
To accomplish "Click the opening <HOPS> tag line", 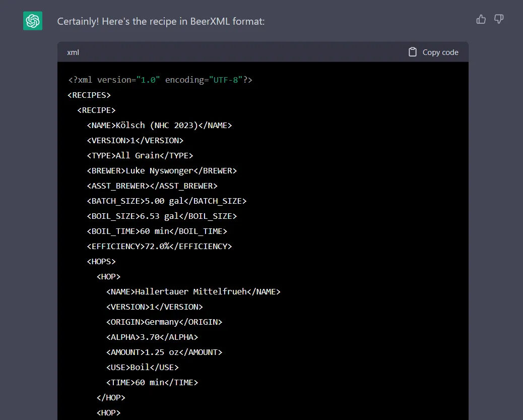I will pyautogui.click(x=101, y=261).
